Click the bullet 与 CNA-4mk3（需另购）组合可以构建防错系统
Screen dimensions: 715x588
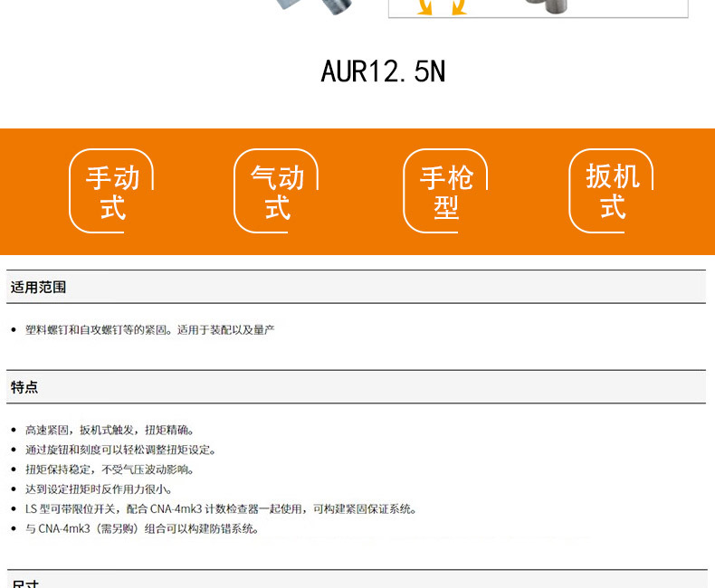coord(143,528)
